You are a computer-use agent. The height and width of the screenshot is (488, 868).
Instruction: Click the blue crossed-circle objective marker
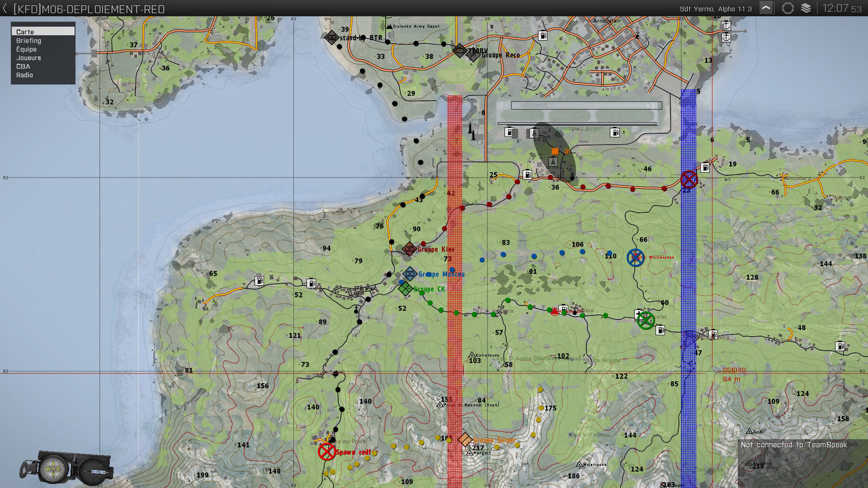(636, 258)
